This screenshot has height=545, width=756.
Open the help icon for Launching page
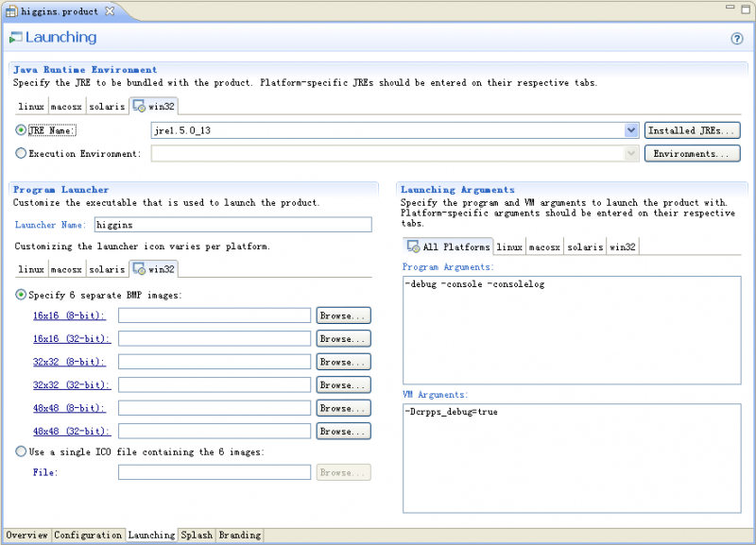click(x=737, y=39)
